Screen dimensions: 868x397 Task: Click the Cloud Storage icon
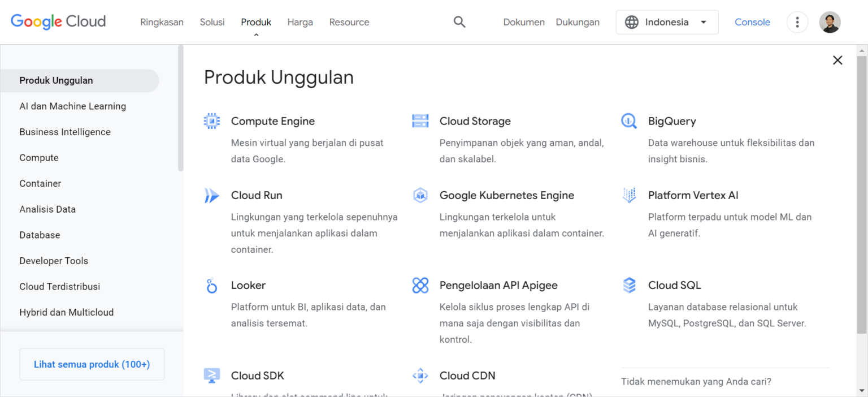click(420, 120)
